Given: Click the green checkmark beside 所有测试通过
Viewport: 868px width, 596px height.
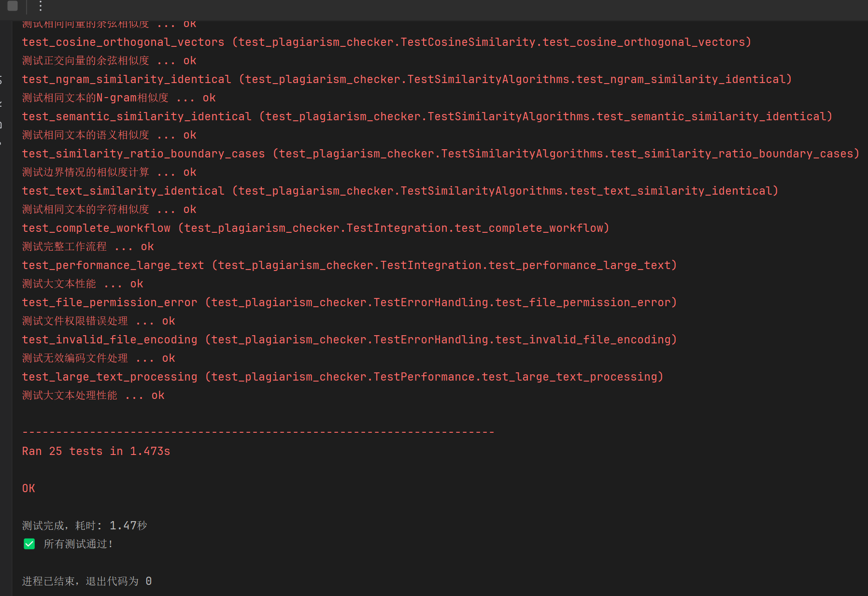Looking at the screenshot, I should click(29, 544).
